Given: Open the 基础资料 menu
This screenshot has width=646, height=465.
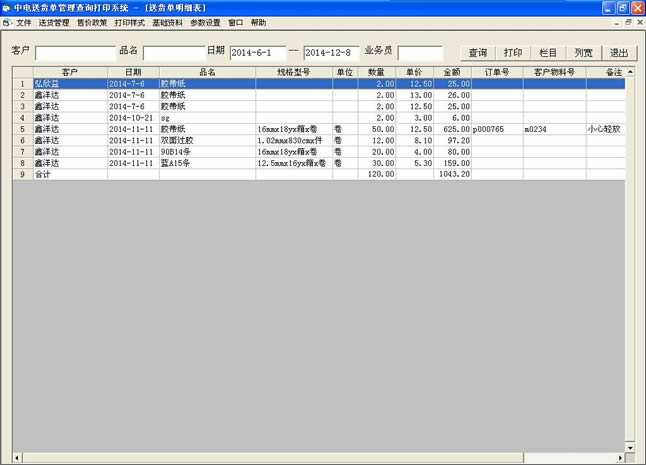Looking at the screenshot, I should pyautogui.click(x=167, y=23).
